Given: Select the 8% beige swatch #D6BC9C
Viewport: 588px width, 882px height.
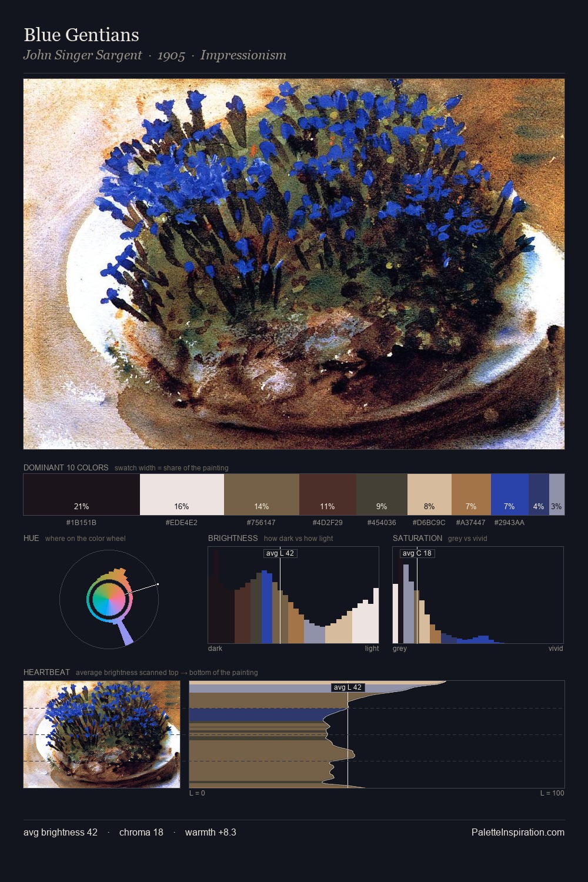Looking at the screenshot, I should (x=429, y=495).
